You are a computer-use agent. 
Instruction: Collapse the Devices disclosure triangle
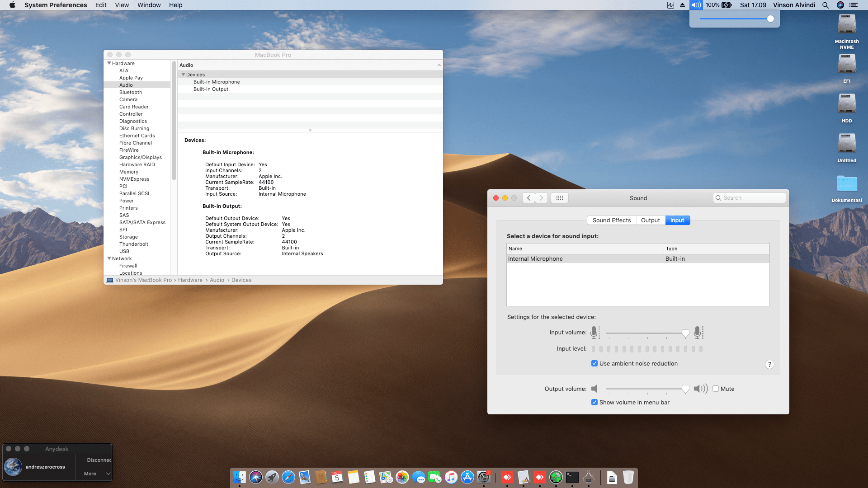[x=183, y=75]
